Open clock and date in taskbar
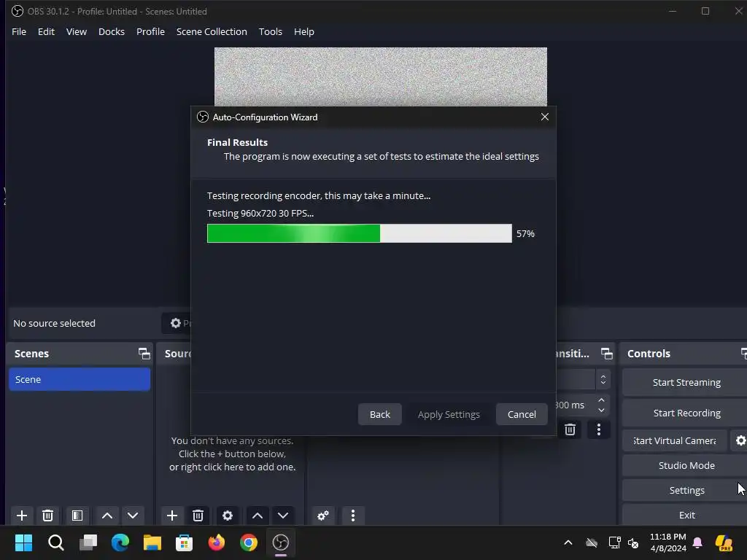 pos(668,542)
